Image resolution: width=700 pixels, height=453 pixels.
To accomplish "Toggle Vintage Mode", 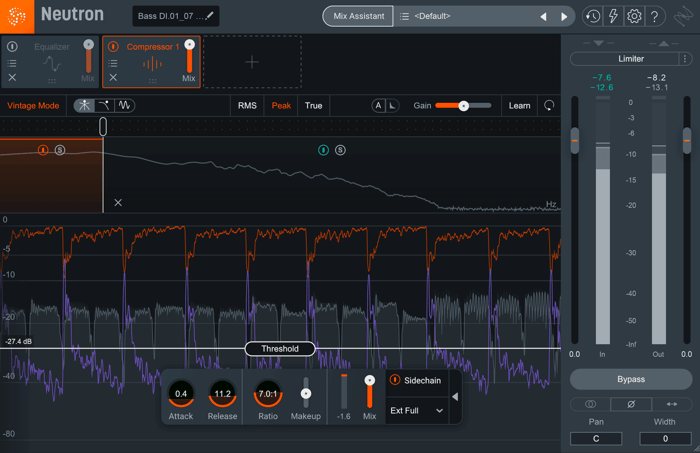I will coord(33,106).
